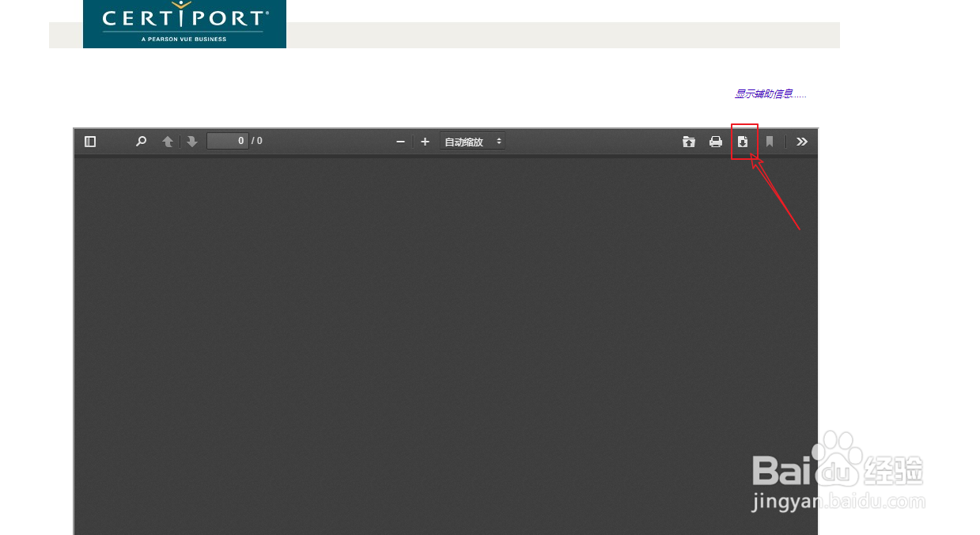
Task: Go to previous page arrow
Action: 168,142
